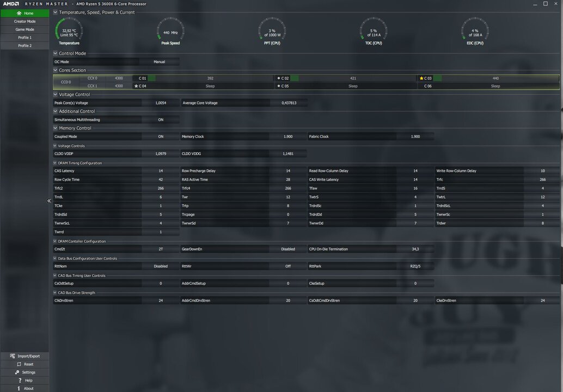Viewport: 563px width, 392px height.
Task: Click the About info icon
Action: coord(19,388)
